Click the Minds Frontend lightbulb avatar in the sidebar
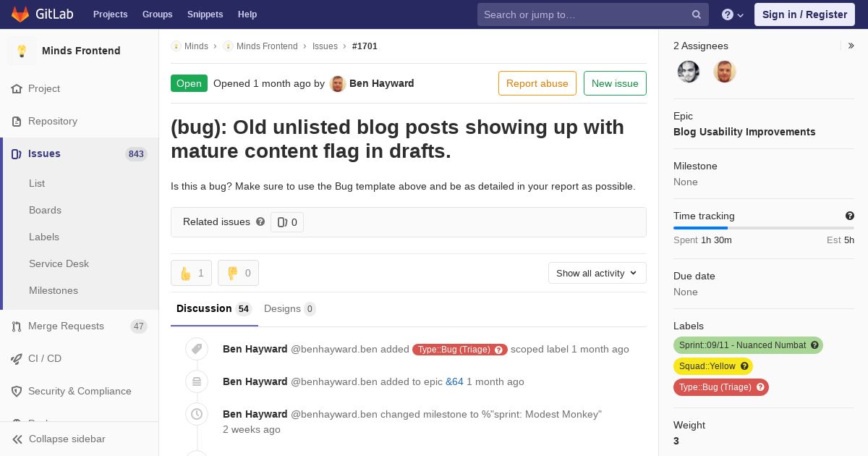868x456 pixels. (x=22, y=51)
